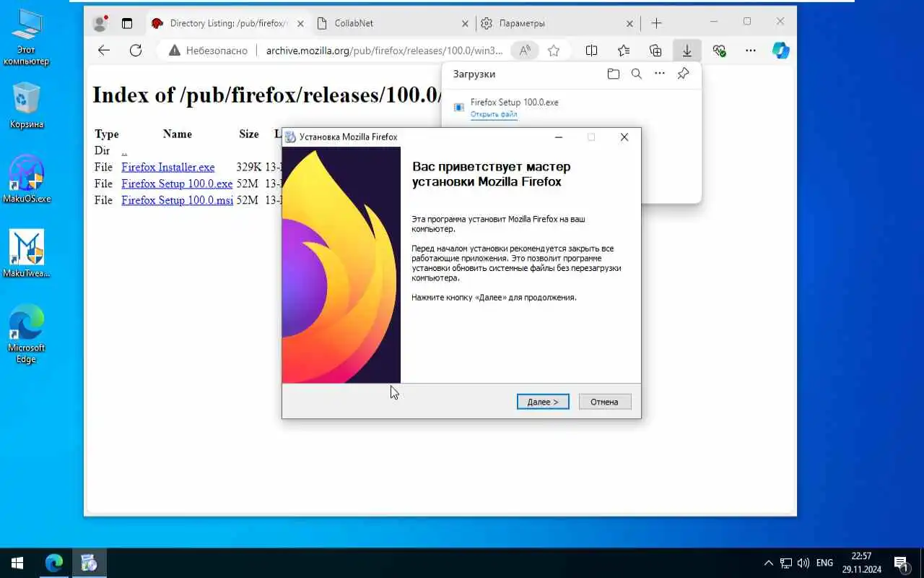Click the Name column header
924x578 pixels.
(x=178, y=134)
